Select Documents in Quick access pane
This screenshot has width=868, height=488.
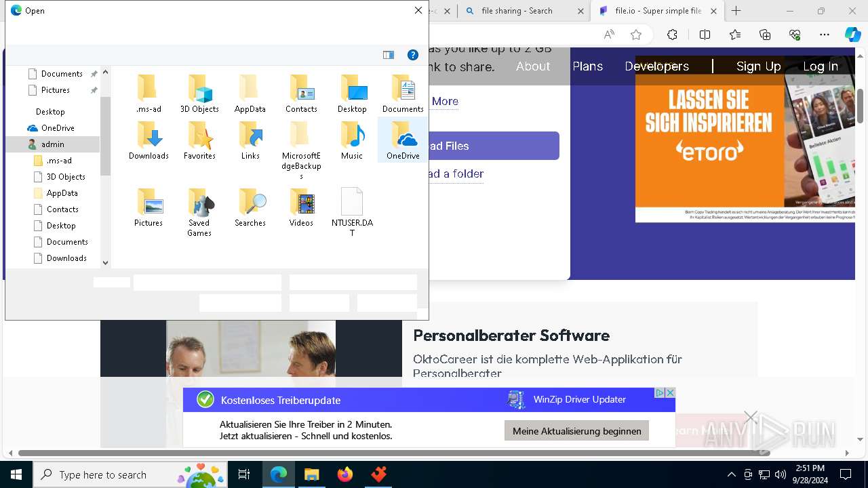[x=62, y=73]
